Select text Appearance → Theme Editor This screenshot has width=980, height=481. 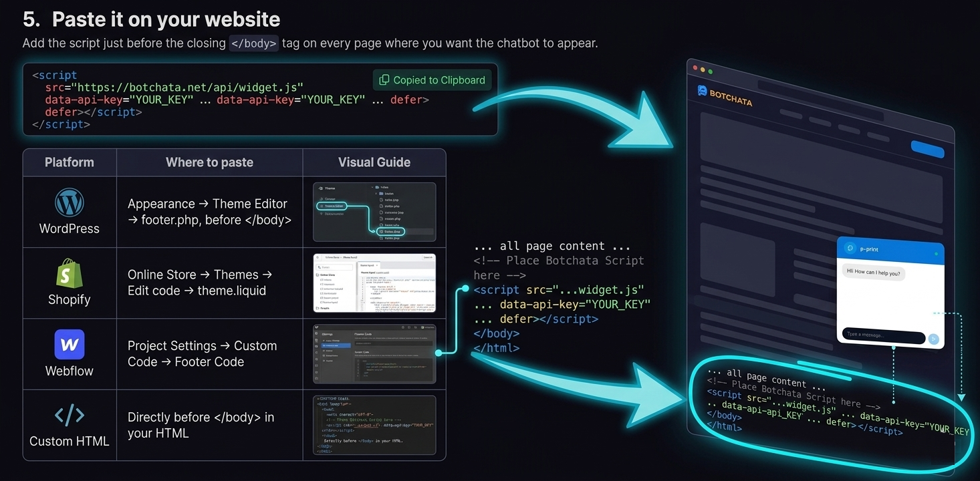point(207,204)
